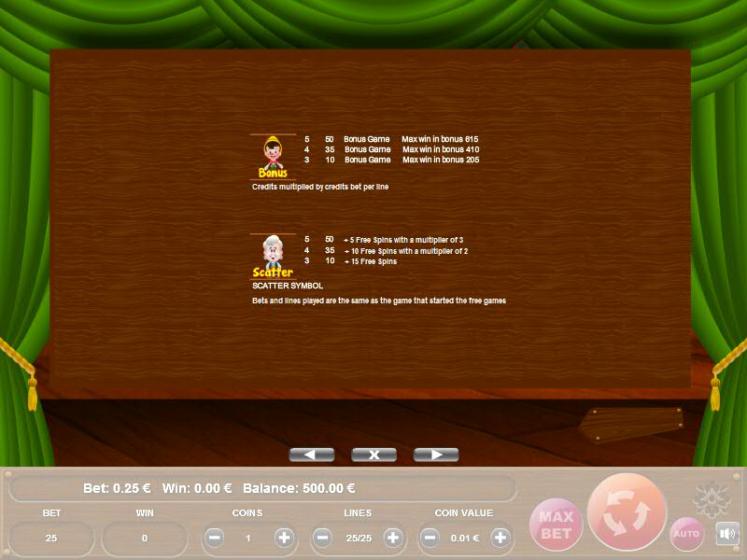Screen dimensions: 747x560
Task: Decrease the number of coins
Action: [214, 538]
